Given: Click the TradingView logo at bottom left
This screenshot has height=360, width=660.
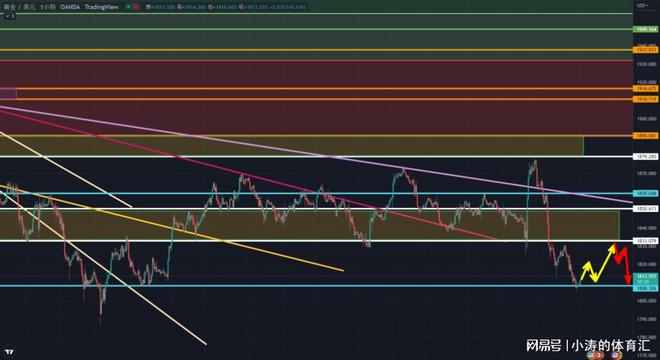Looking at the screenshot, I should tap(9, 352).
